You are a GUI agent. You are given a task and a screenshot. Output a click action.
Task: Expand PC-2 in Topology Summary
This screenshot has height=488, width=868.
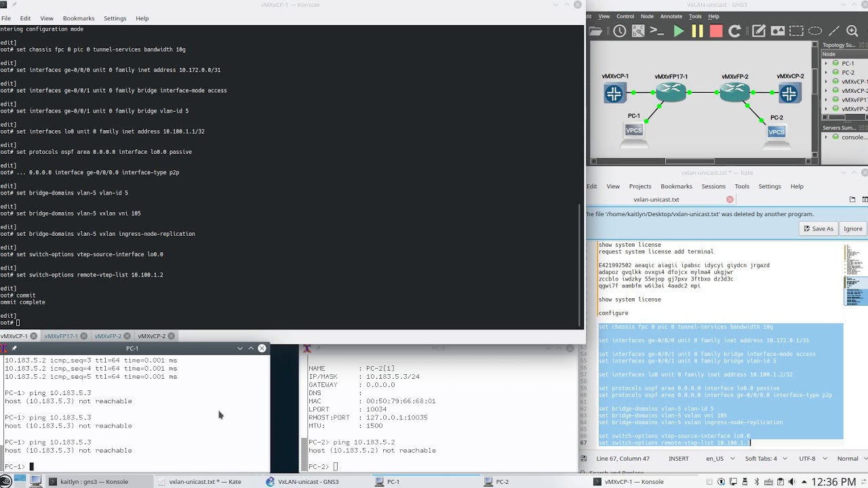click(x=827, y=72)
